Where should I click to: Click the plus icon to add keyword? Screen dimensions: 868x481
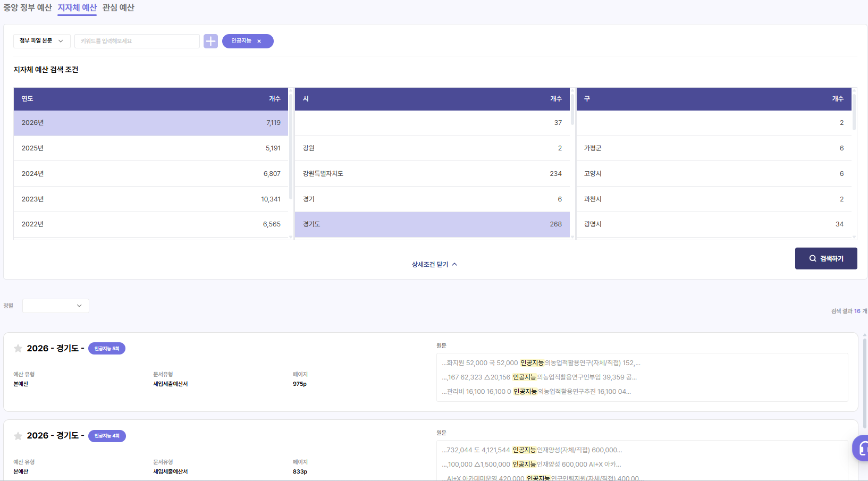(x=210, y=41)
